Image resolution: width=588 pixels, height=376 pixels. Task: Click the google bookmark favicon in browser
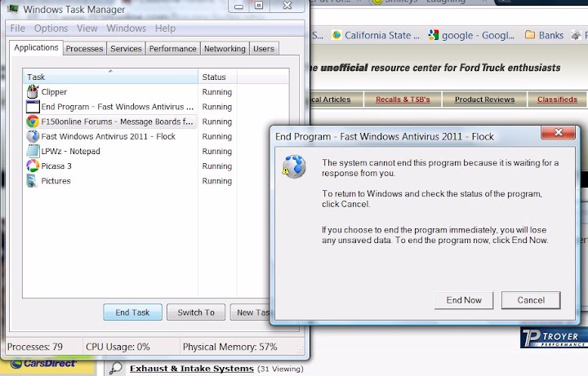pyautogui.click(x=434, y=35)
